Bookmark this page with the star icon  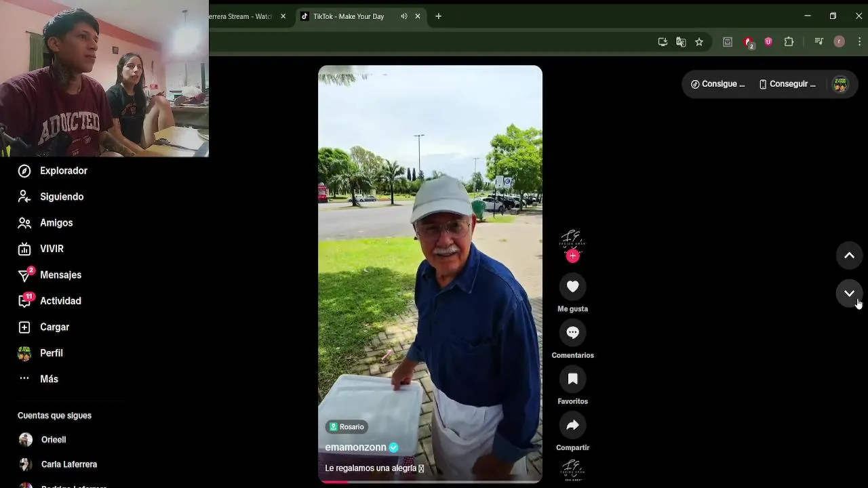tap(699, 42)
